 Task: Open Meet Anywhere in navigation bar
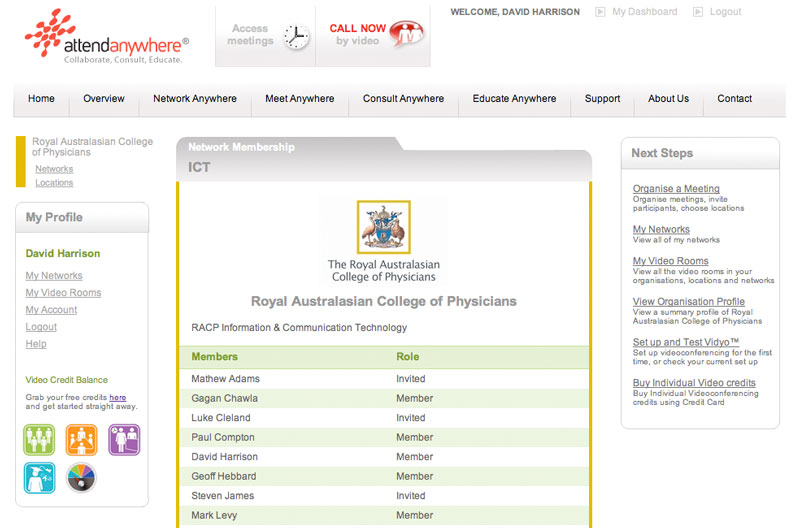coord(299,98)
